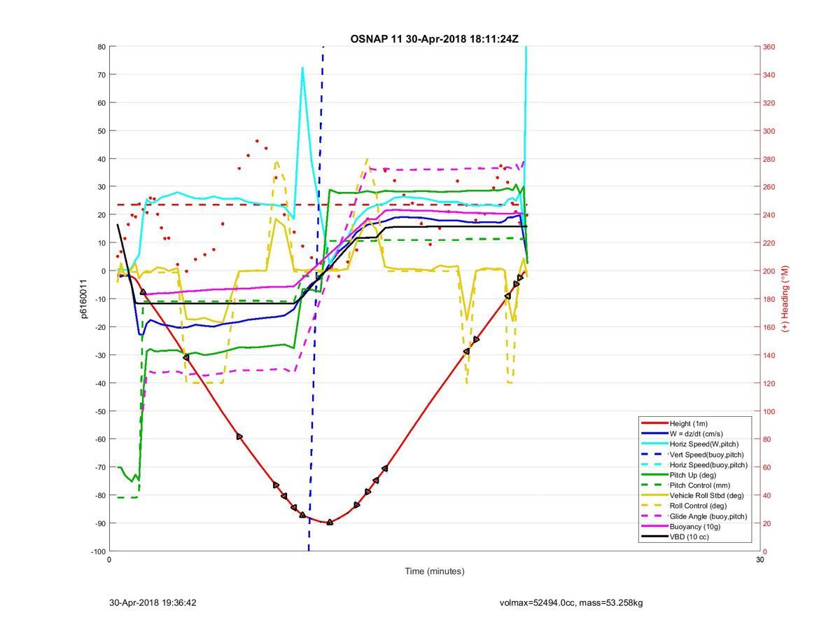Click the Pitch Up (deg) legend entry
Image resolution: width=840 pixels, height=620 pixels.
point(694,475)
